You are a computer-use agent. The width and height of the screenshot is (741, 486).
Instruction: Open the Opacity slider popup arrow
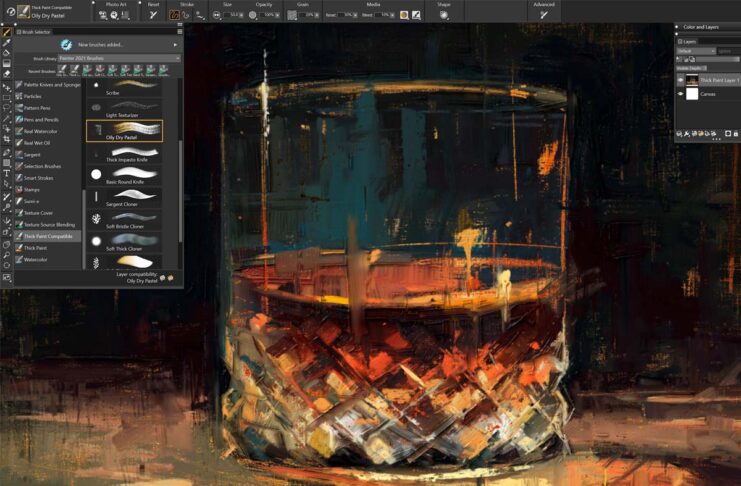point(277,15)
